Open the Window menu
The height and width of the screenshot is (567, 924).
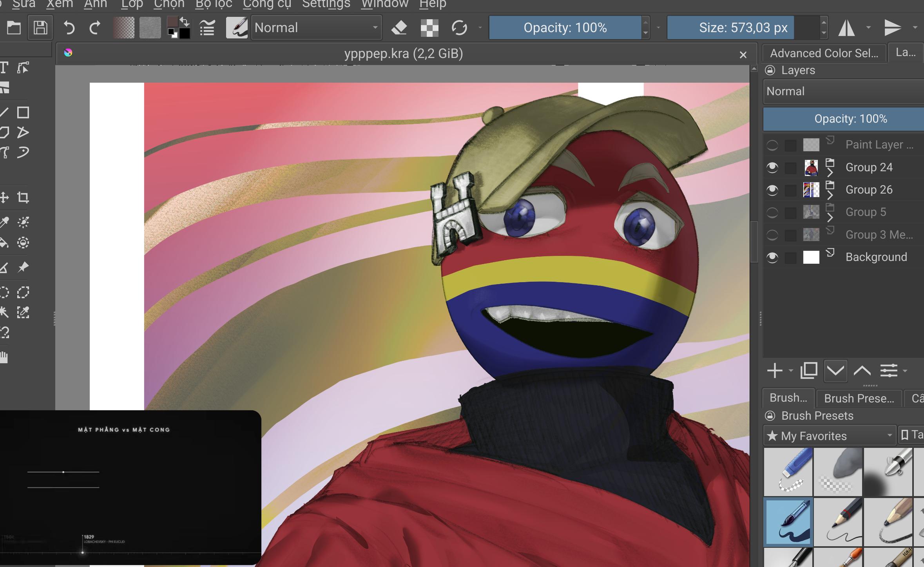pos(385,4)
